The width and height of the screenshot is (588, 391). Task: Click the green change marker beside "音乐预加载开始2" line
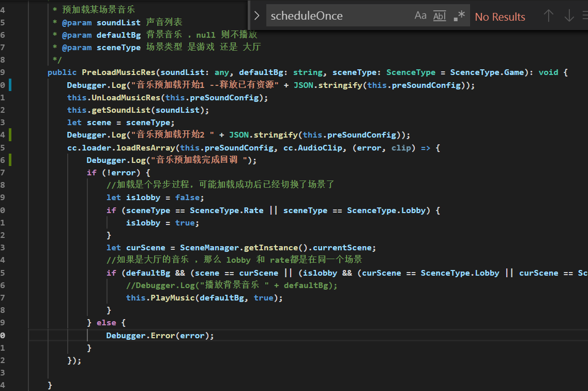pos(10,134)
